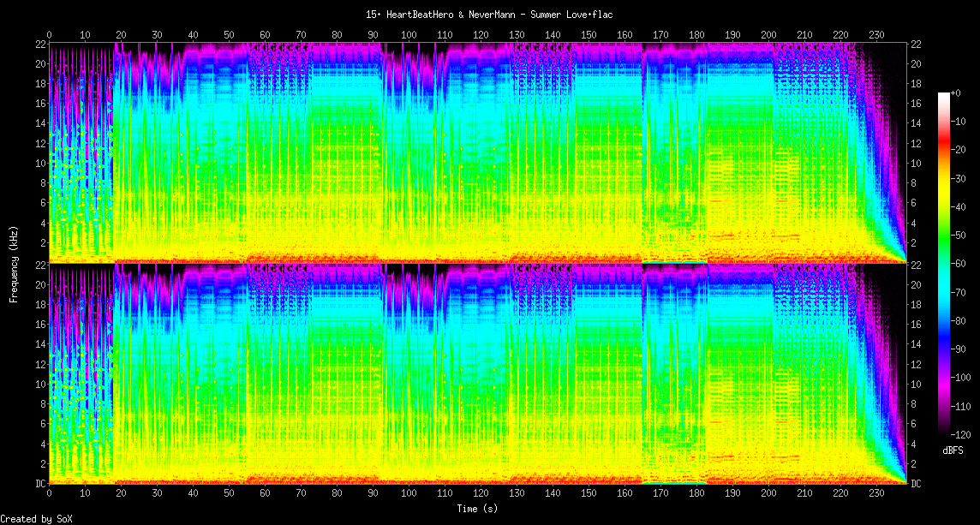Click the white top of the color scale bar
The height and width of the screenshot is (525, 980).
click(x=945, y=94)
